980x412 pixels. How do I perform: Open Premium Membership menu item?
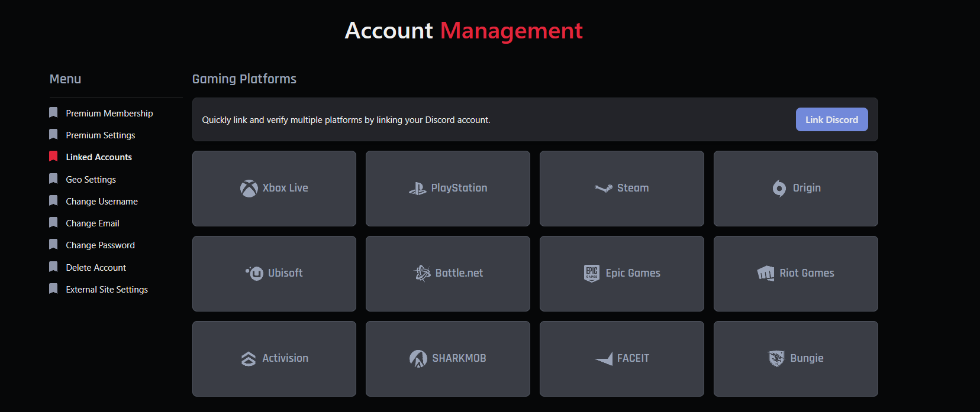pos(109,113)
